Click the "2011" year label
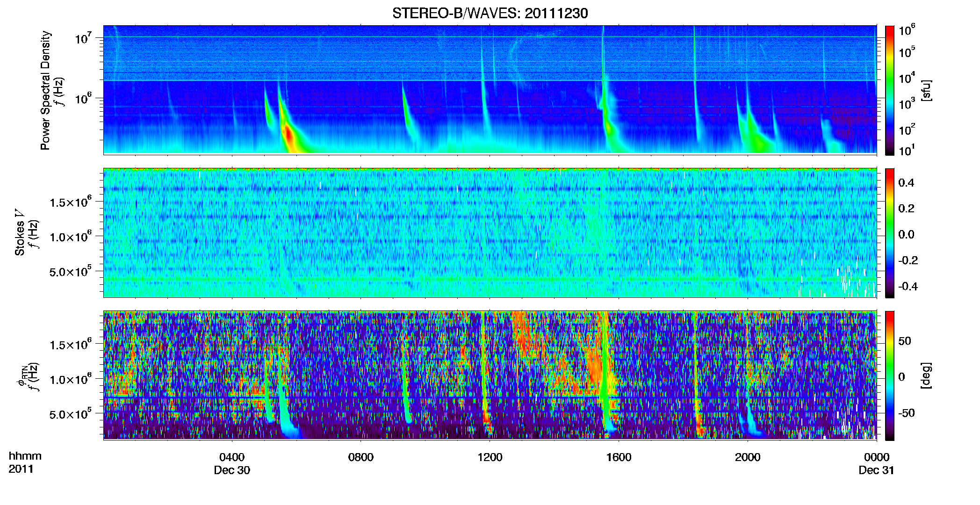980x505 pixels. tap(21, 469)
